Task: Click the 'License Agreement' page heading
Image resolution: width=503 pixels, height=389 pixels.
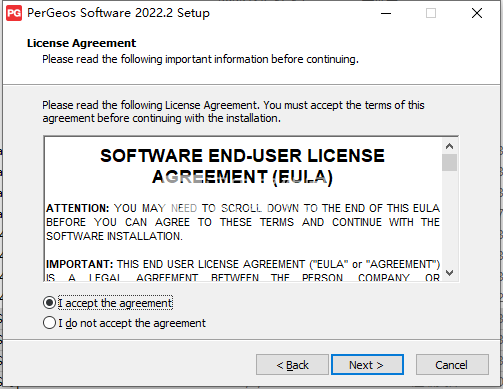Action: [81, 43]
